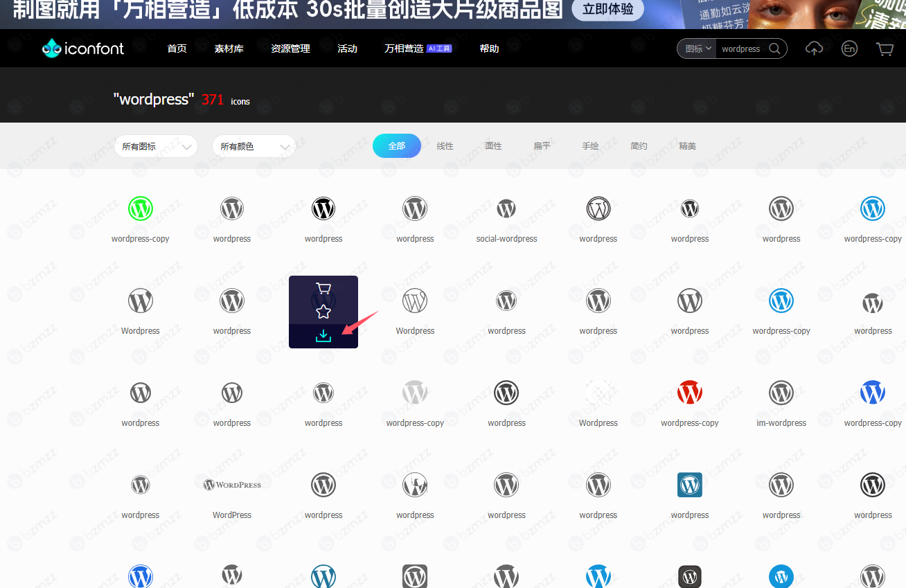906x588 pixels.
Task: Click the 立即体验 banner button
Action: [x=608, y=9]
